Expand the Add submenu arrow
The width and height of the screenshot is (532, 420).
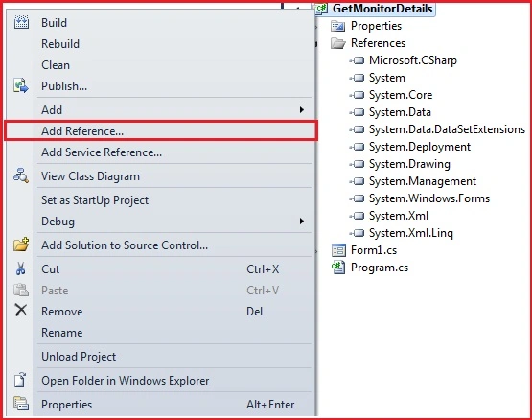click(301, 109)
